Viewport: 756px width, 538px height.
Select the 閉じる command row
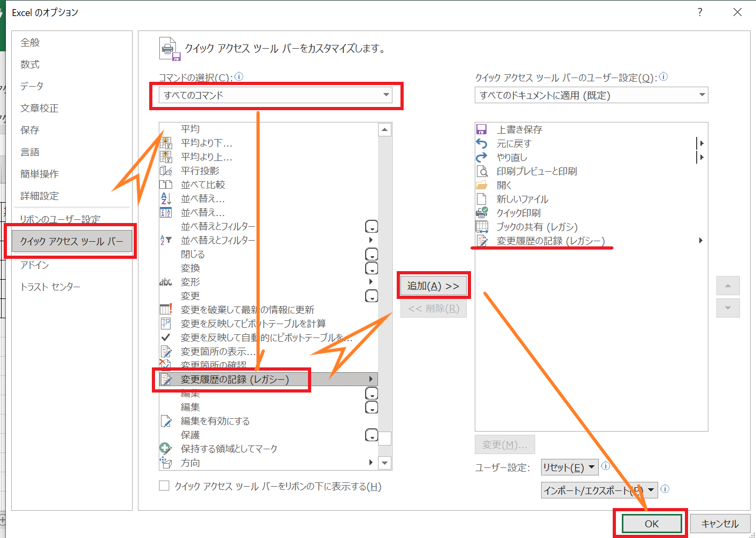[x=268, y=254]
